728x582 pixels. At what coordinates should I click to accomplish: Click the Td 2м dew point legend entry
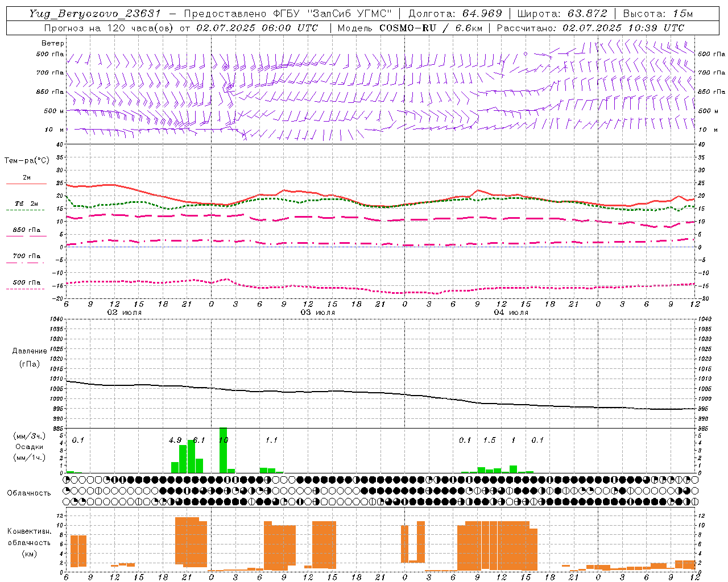26,205
